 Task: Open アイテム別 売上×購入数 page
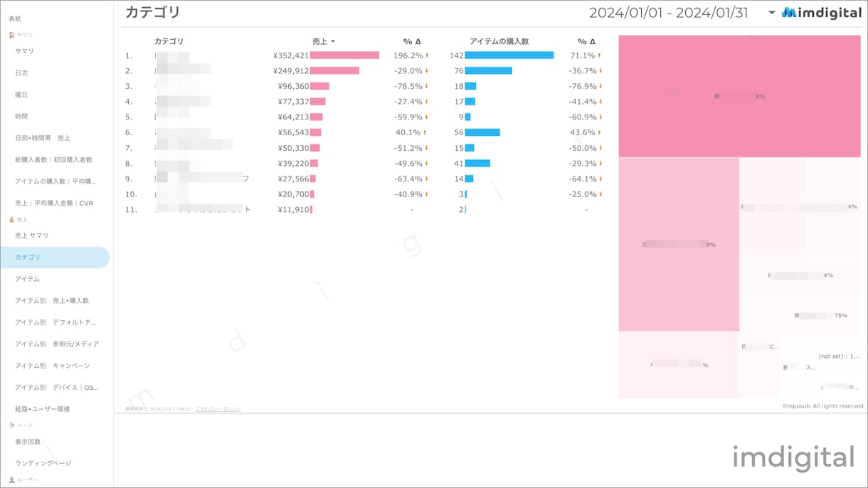52,301
